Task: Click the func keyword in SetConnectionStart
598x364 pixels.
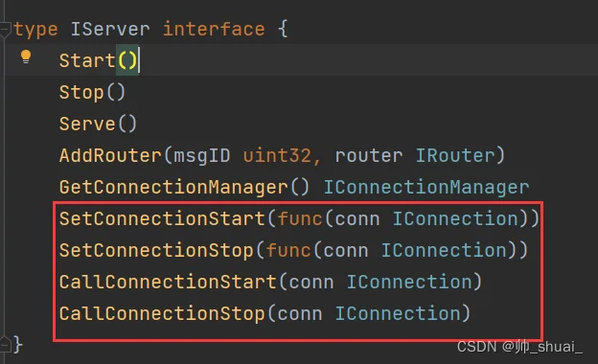Action: coord(300,218)
